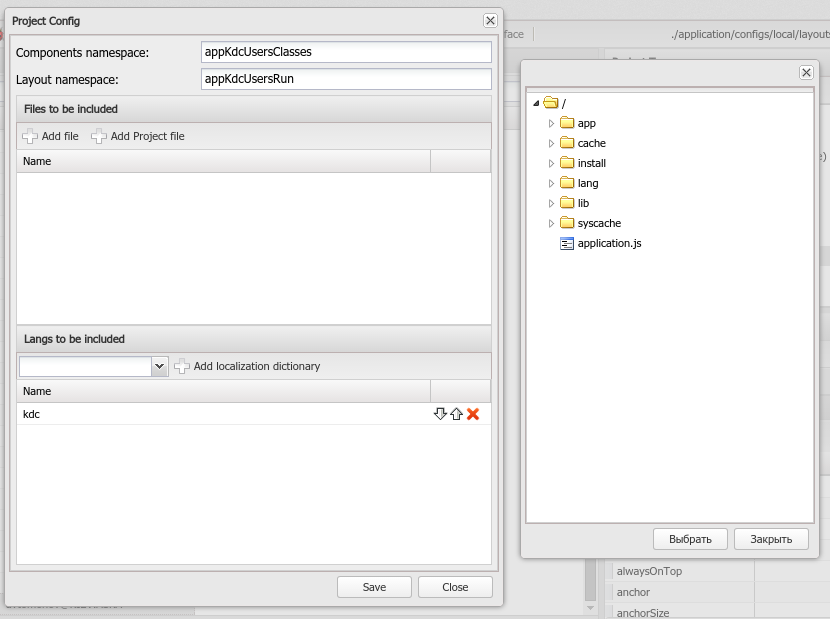Image resolution: width=830 pixels, height=619 pixels.
Task: Click the Add Project file label
Action: point(148,136)
